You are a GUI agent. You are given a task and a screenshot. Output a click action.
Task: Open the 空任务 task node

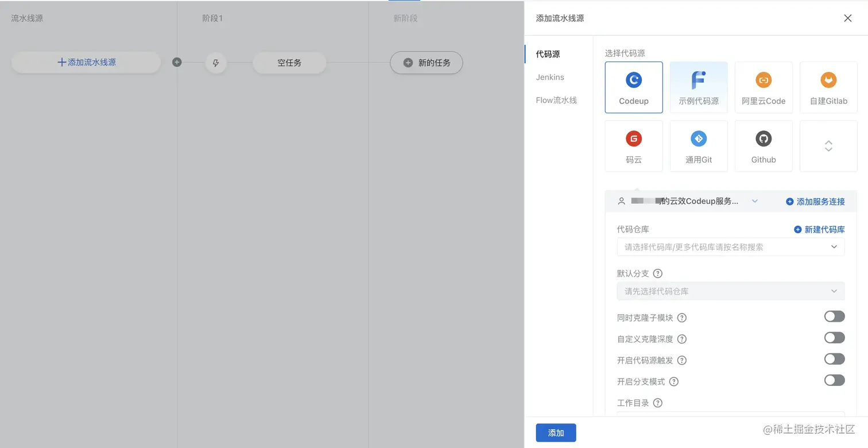point(289,63)
